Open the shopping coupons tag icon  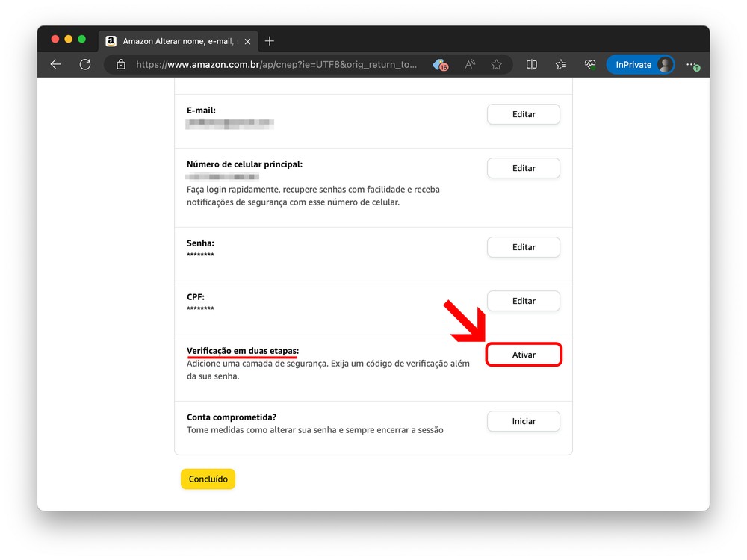point(441,65)
